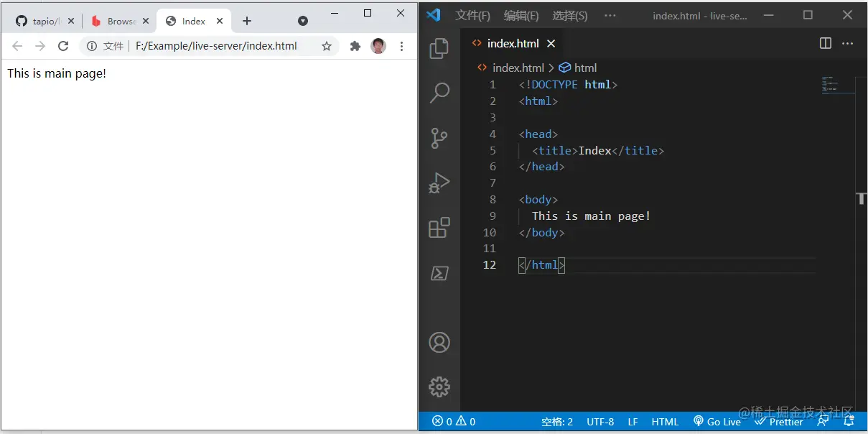868x434 pixels.
Task: Change indentation via 空格: 2
Action: (557, 422)
